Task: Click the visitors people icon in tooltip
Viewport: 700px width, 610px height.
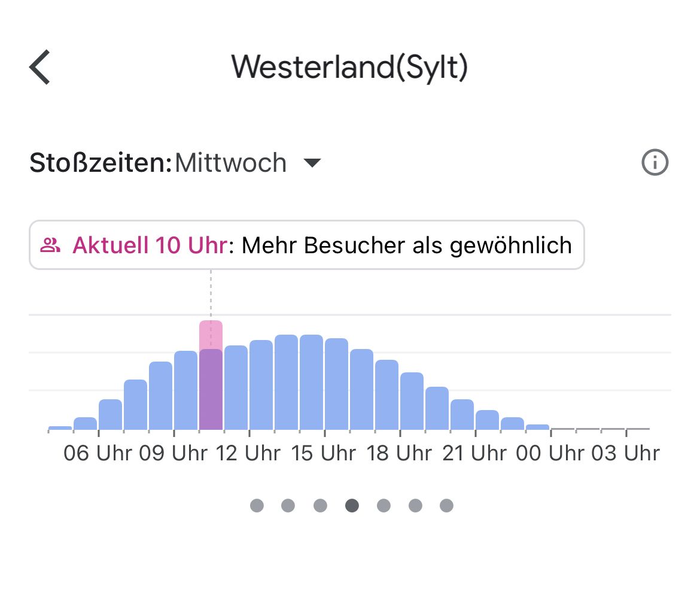Action: (x=51, y=245)
